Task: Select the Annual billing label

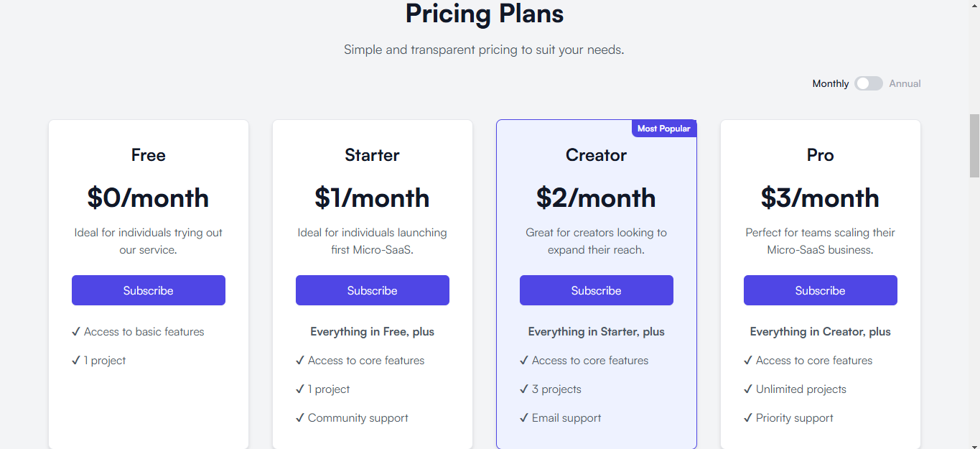Action: [x=905, y=83]
